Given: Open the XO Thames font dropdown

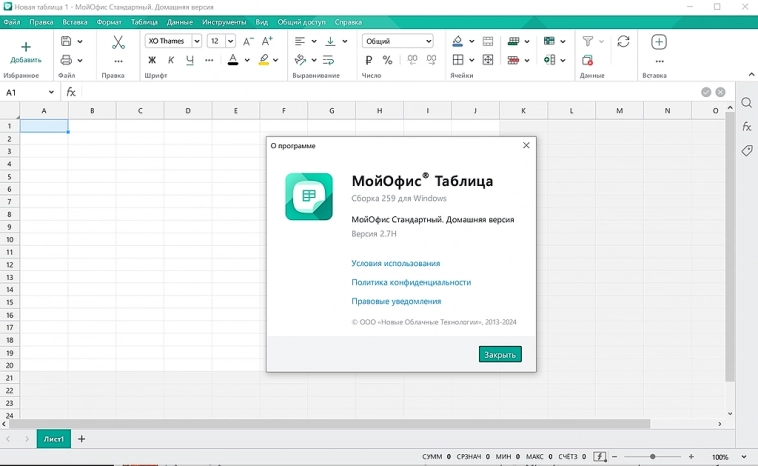Looking at the screenshot, I should [173, 41].
